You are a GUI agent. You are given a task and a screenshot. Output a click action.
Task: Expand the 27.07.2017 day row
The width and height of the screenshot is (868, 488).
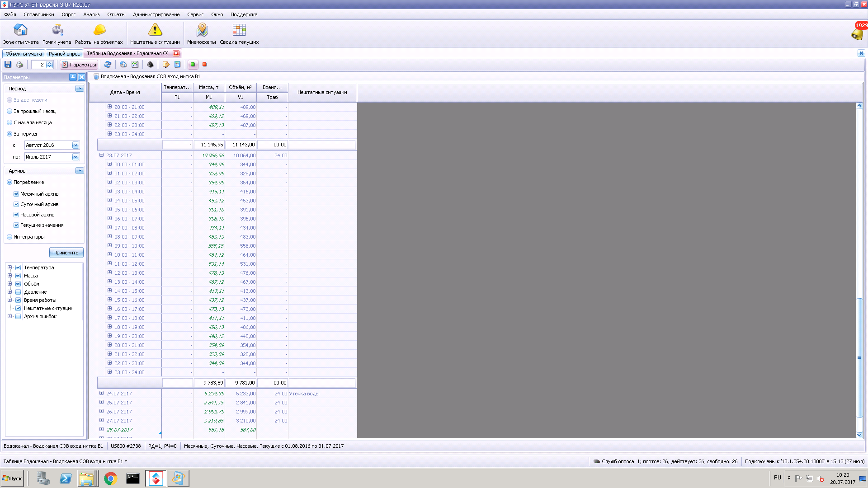click(101, 420)
